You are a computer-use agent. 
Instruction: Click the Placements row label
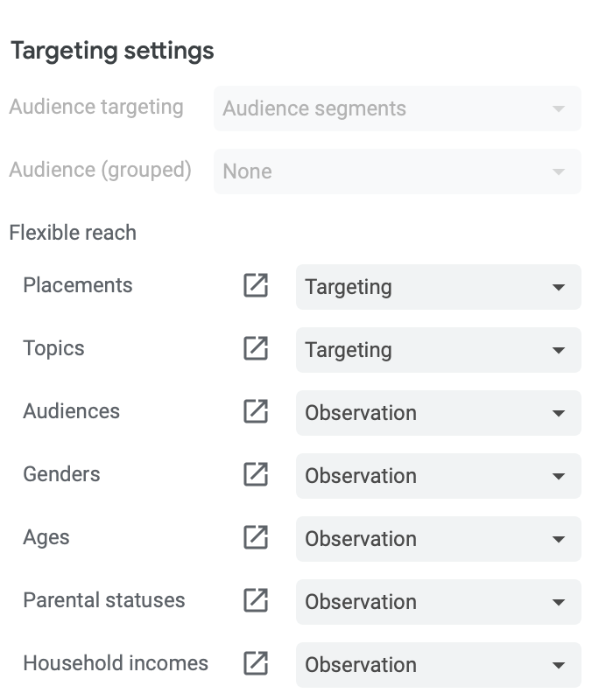pyautogui.click(x=78, y=285)
